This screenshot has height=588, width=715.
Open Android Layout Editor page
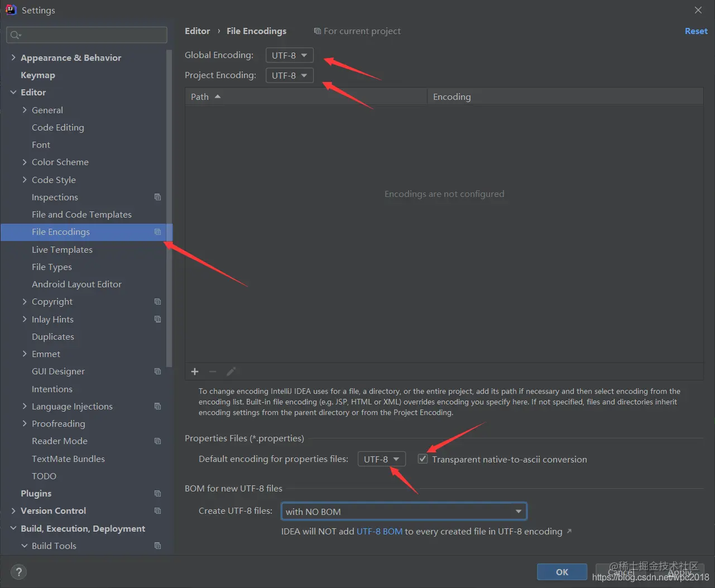click(76, 284)
